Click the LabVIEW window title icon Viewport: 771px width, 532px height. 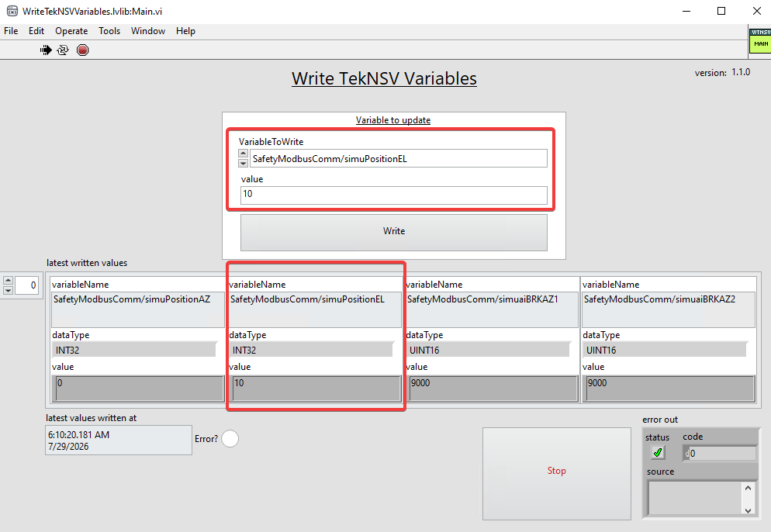click(12, 11)
